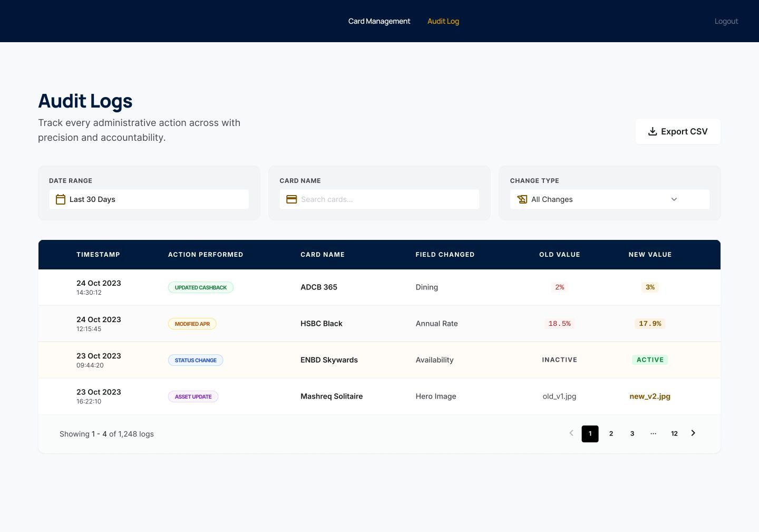Click the Field Changed column header

pos(445,255)
